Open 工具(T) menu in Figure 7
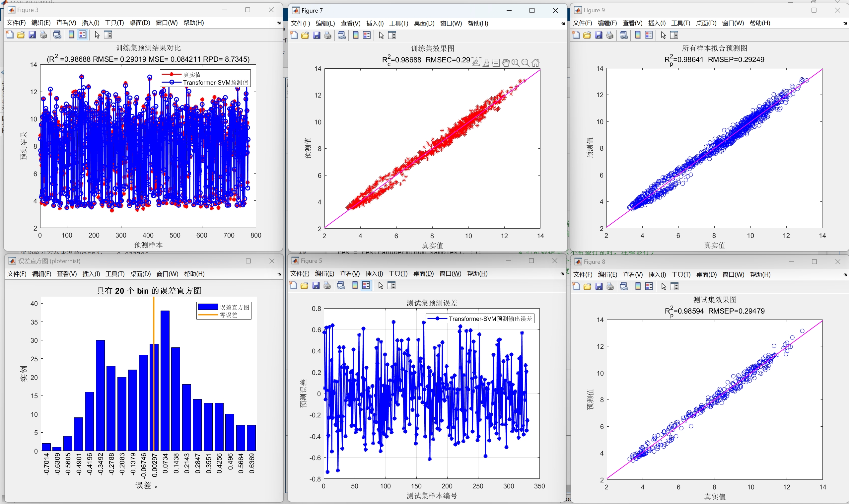Viewport: 849px width, 504px height. [398, 24]
